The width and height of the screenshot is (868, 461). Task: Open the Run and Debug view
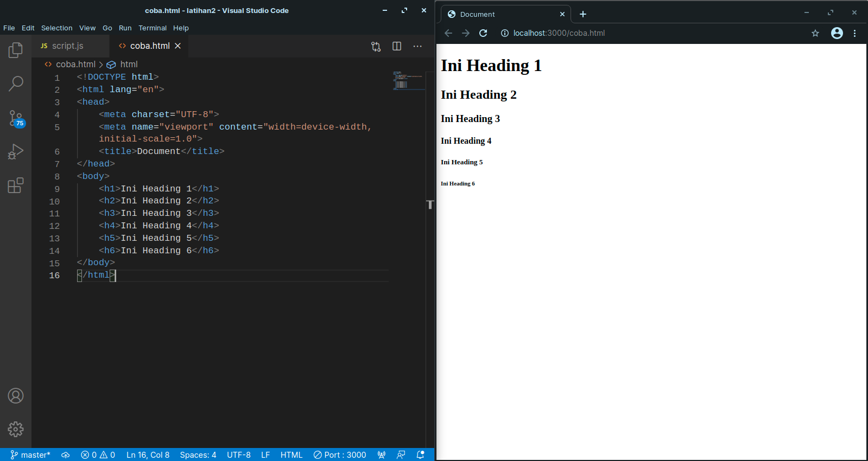[x=16, y=151]
